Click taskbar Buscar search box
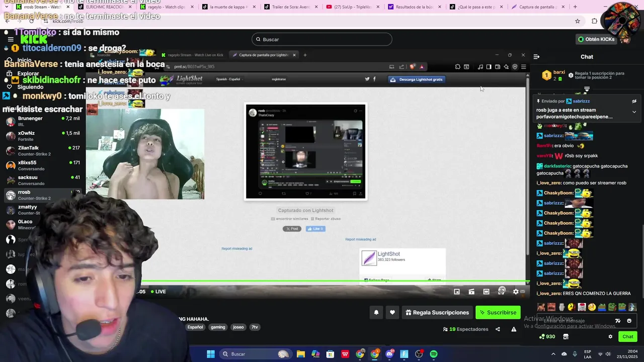 (256, 354)
